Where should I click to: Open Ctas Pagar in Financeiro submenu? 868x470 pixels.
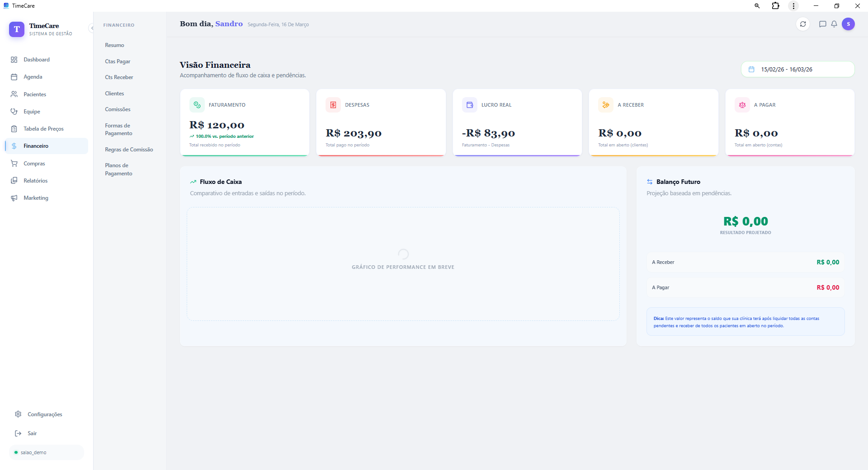tap(118, 61)
